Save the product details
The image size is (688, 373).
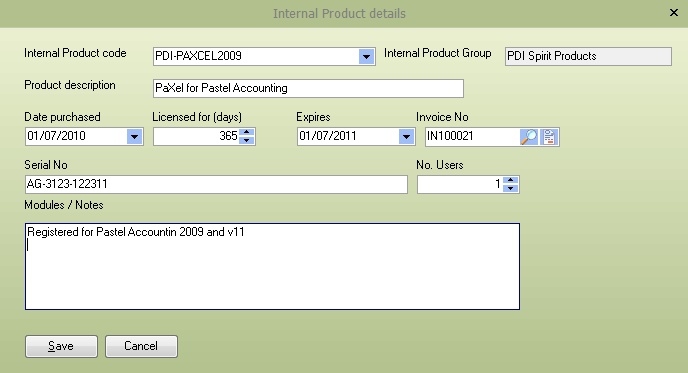(61, 346)
